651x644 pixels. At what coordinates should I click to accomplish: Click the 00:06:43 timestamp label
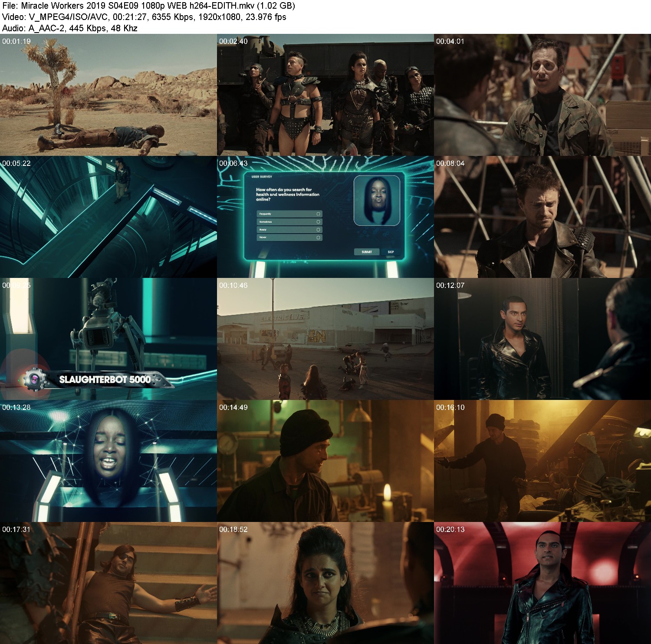(x=233, y=163)
